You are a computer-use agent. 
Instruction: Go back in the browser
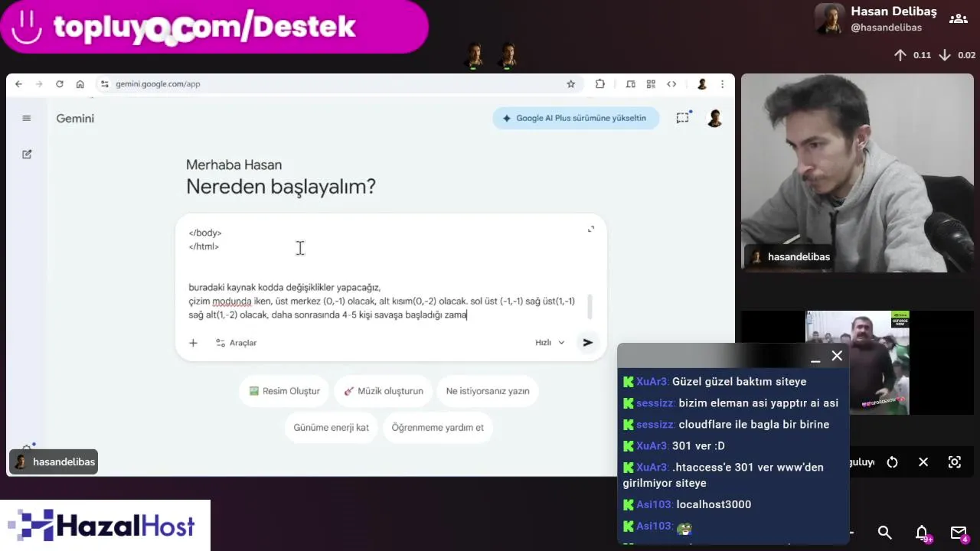18,84
